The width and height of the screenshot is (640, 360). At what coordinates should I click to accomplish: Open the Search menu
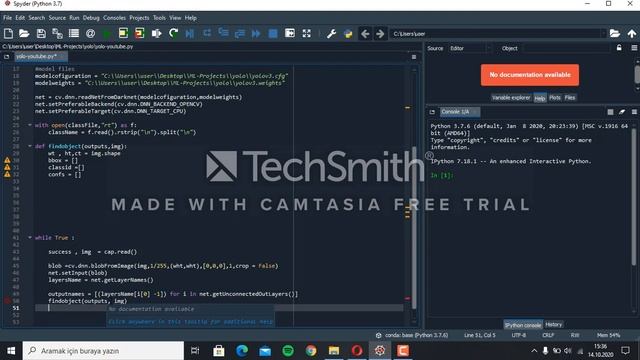[x=37, y=18]
